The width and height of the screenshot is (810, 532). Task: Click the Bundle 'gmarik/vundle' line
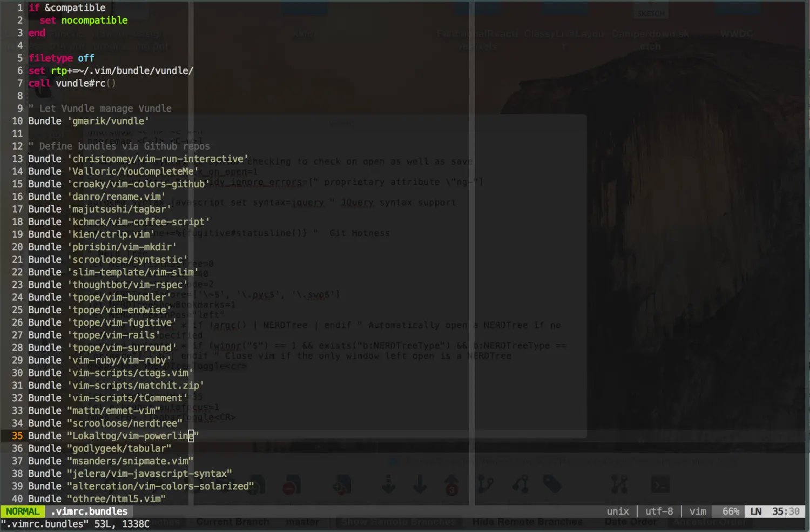tap(89, 121)
